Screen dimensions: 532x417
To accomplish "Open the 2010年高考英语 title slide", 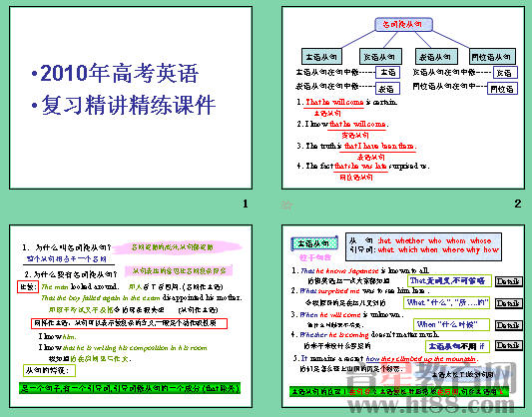I will pos(131,98).
